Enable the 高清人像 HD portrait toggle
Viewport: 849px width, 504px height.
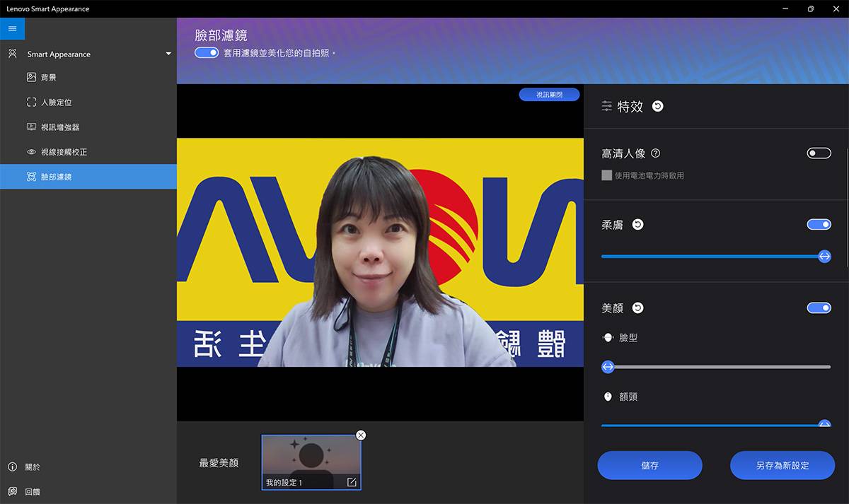coord(819,153)
